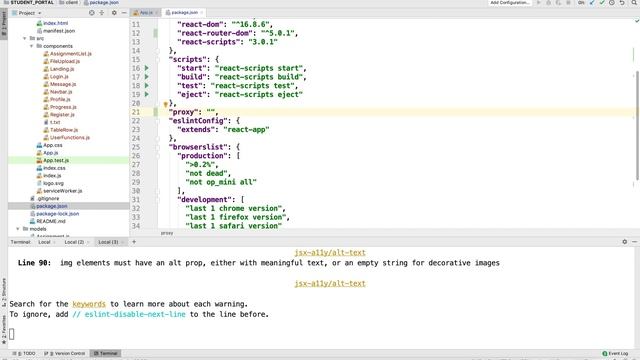Close the Local (3) terminal tab
The image size is (640, 360).
coord(122,242)
